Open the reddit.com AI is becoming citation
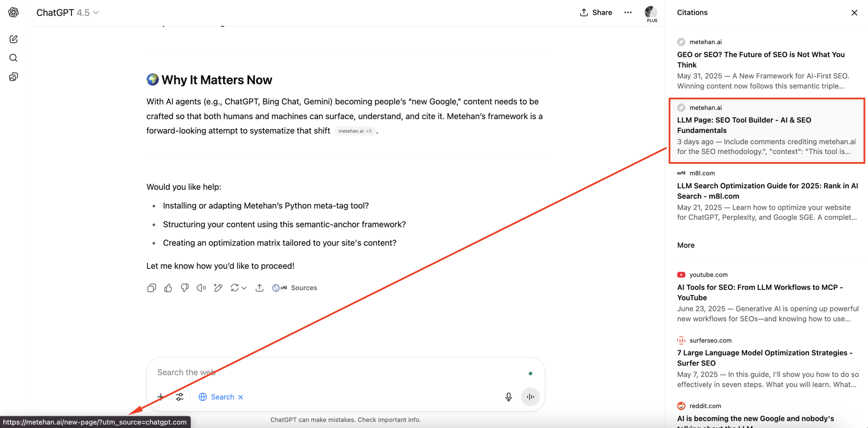The height and width of the screenshot is (428, 868). 755,421
